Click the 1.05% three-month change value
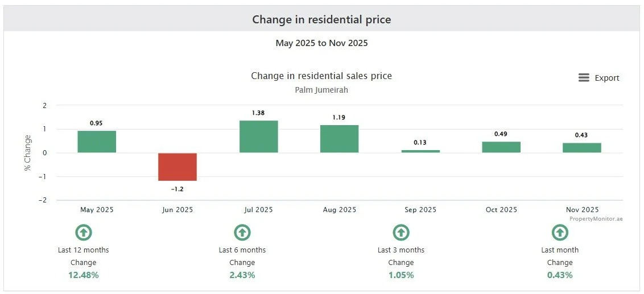644x294 pixels. point(401,275)
